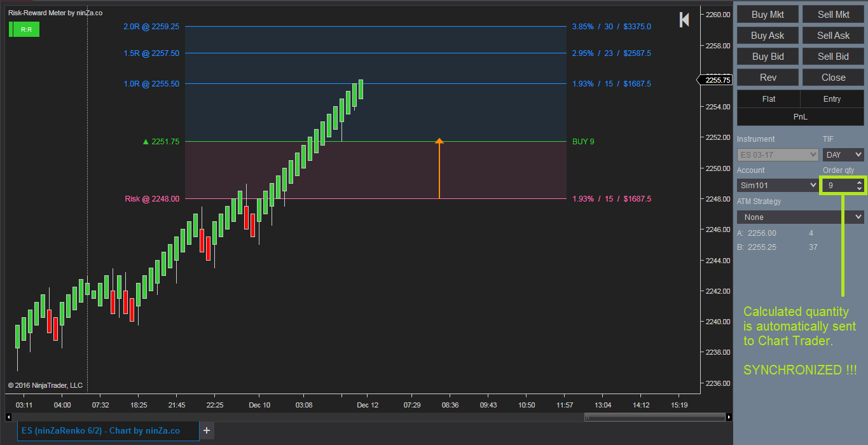Click the horizontal chart scrollbar thumb
The height and width of the screenshot is (445, 868).
pos(655,416)
